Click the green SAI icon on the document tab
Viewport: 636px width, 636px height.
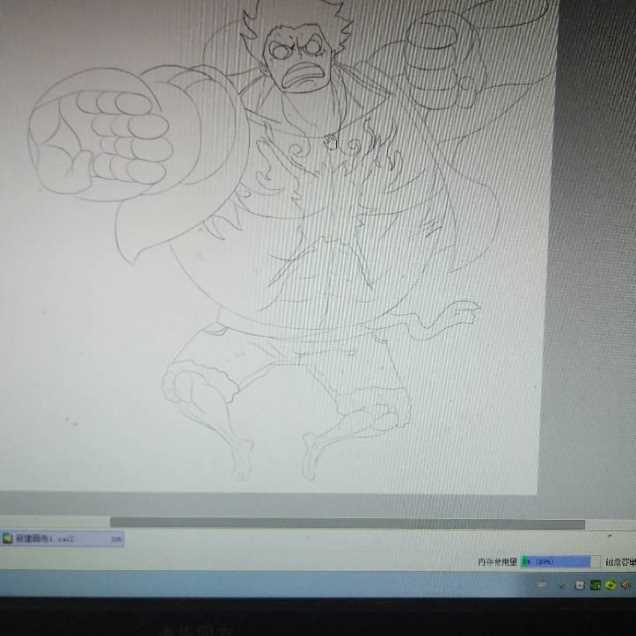click(x=7, y=538)
